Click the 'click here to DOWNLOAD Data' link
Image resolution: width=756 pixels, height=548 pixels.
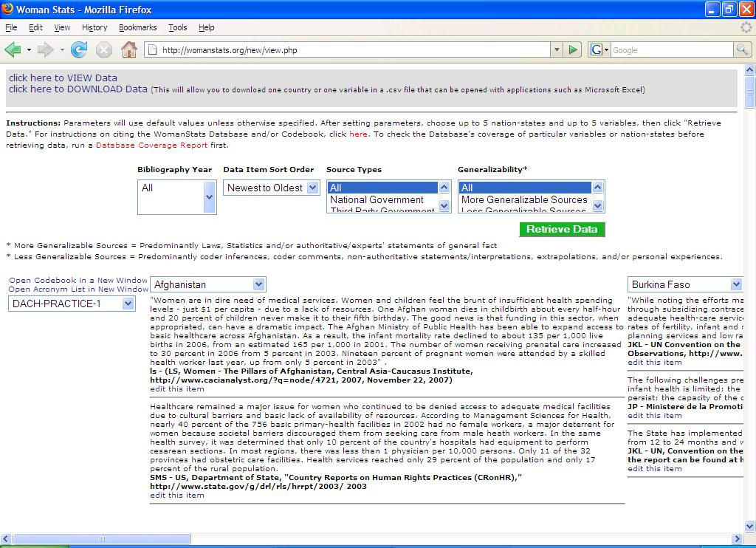(x=78, y=89)
